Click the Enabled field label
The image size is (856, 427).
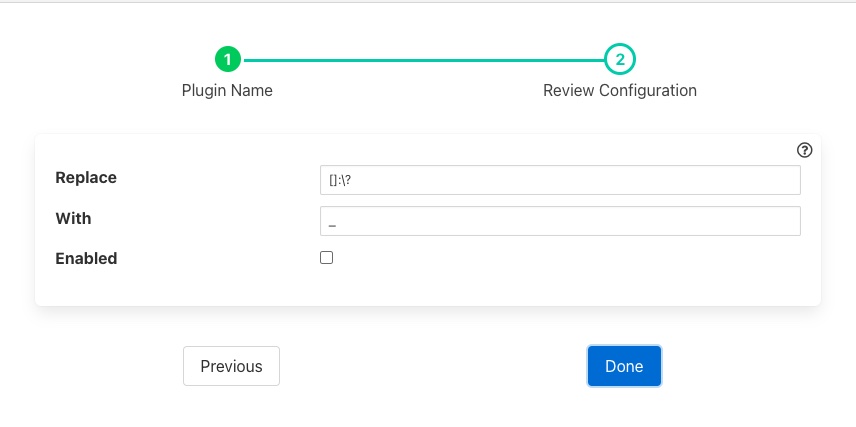point(86,258)
